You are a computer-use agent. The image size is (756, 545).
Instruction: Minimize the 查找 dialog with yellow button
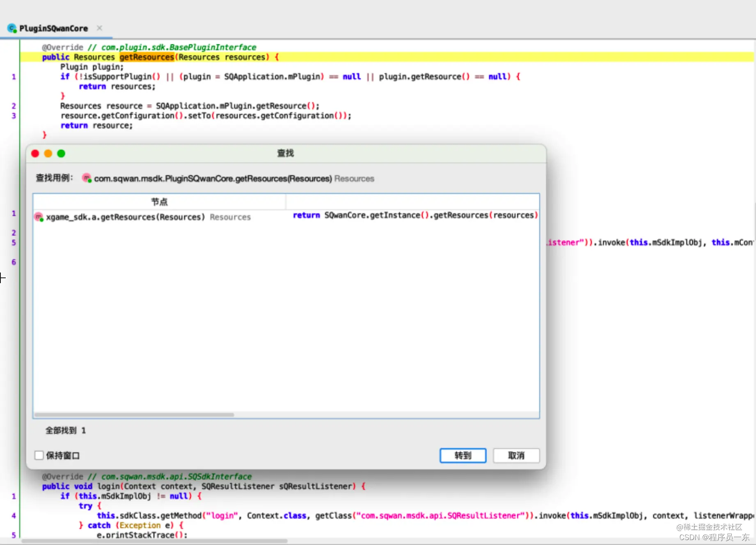click(x=48, y=153)
